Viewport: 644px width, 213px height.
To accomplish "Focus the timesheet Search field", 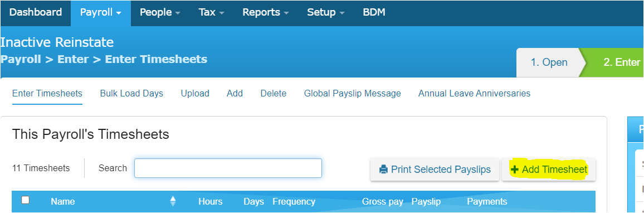I will tap(228, 168).
